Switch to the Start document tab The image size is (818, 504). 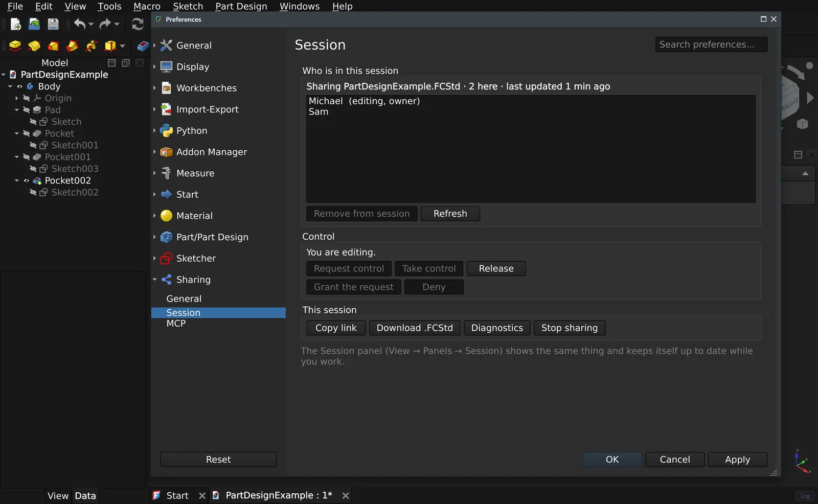[177, 495]
